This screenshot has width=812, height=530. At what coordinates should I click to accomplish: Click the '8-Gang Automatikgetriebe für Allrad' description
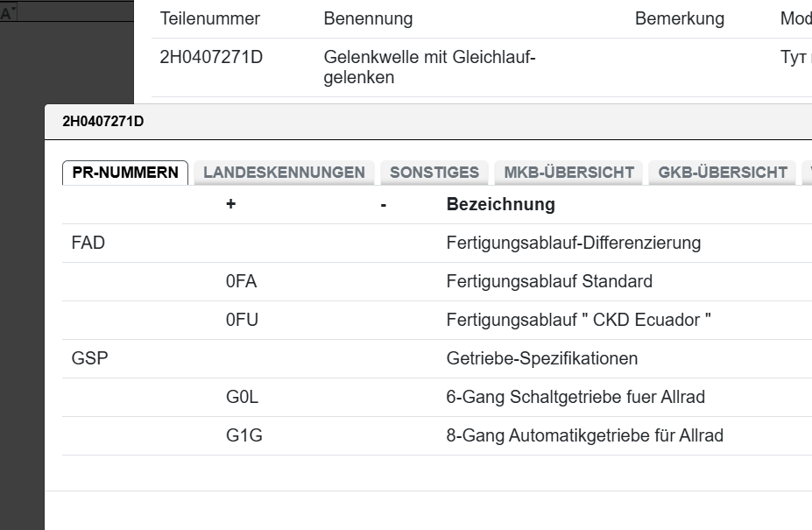click(584, 435)
